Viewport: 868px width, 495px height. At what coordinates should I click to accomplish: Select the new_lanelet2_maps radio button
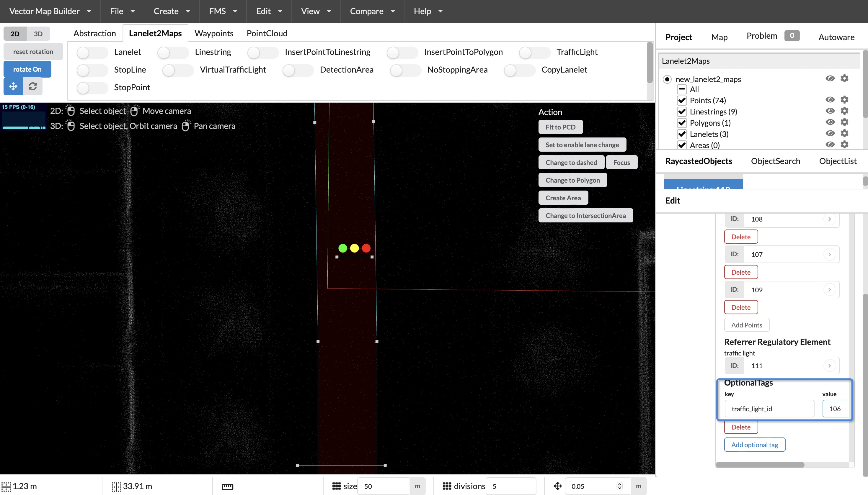[667, 79]
